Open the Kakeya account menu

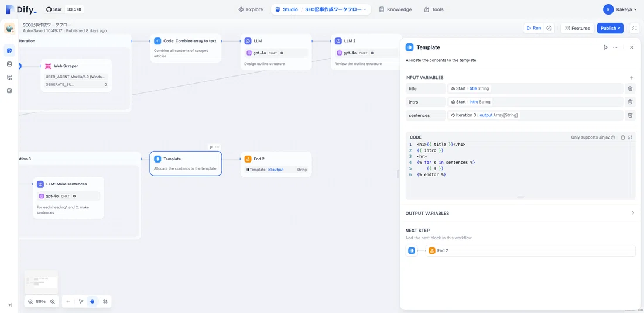click(x=620, y=9)
